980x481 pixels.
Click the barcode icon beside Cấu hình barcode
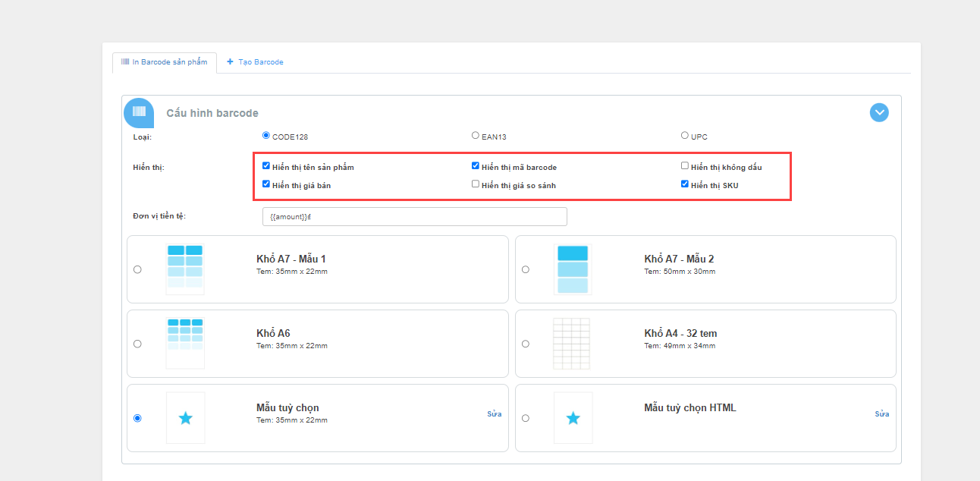click(x=139, y=112)
